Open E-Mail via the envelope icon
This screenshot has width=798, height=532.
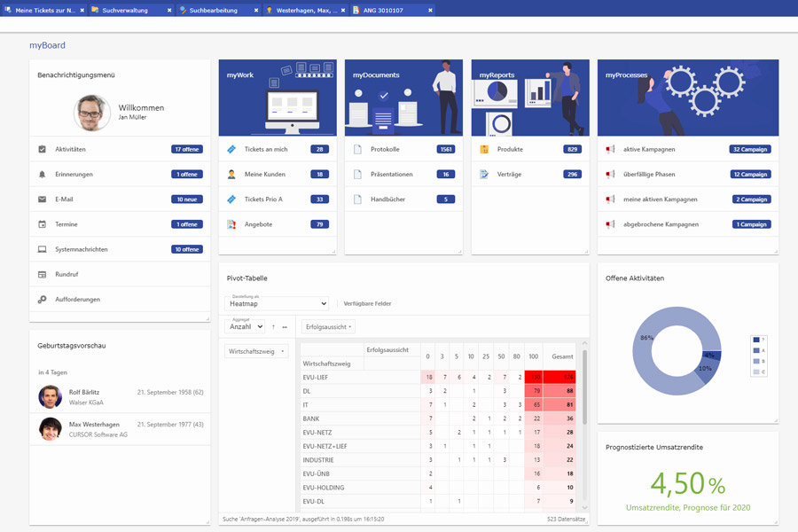(x=42, y=199)
